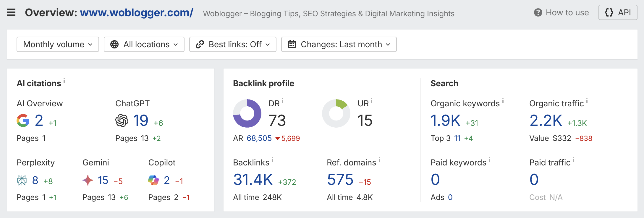Open the www.woblogger.com/ link
The width and height of the screenshot is (644, 218).
pos(137,12)
